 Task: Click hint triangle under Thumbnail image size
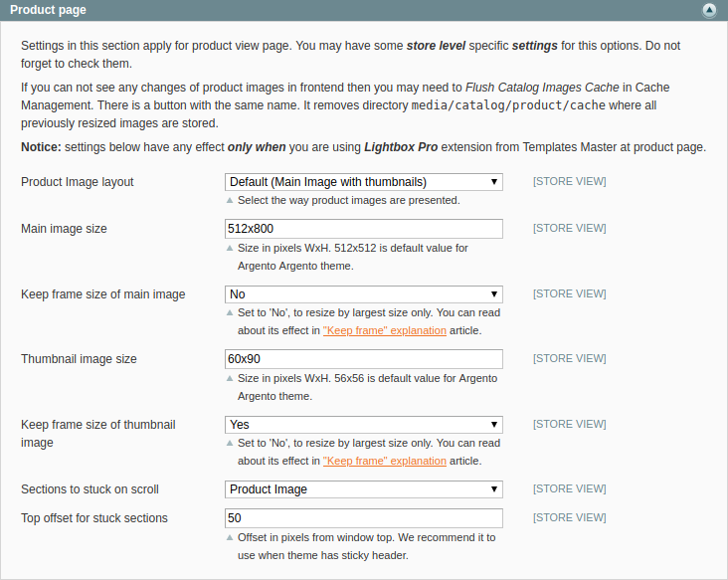[x=230, y=378]
